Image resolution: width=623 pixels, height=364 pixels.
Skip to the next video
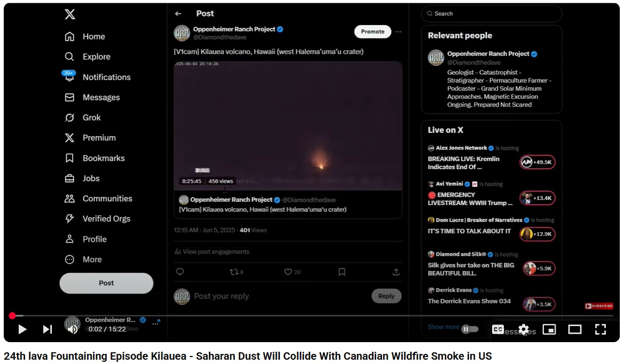coord(48,329)
